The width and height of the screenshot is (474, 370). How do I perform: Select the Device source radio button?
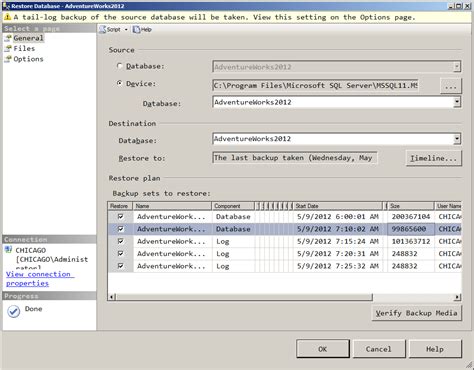pos(120,83)
